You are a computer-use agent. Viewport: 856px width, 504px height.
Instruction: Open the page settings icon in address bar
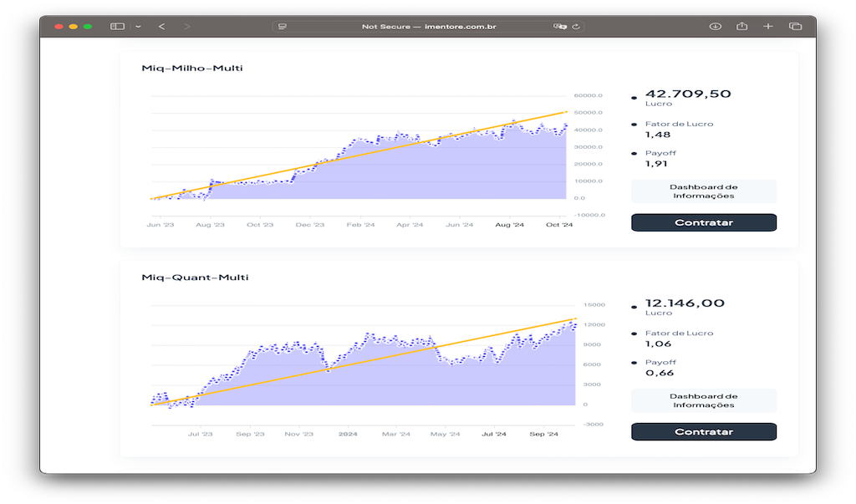click(x=283, y=26)
